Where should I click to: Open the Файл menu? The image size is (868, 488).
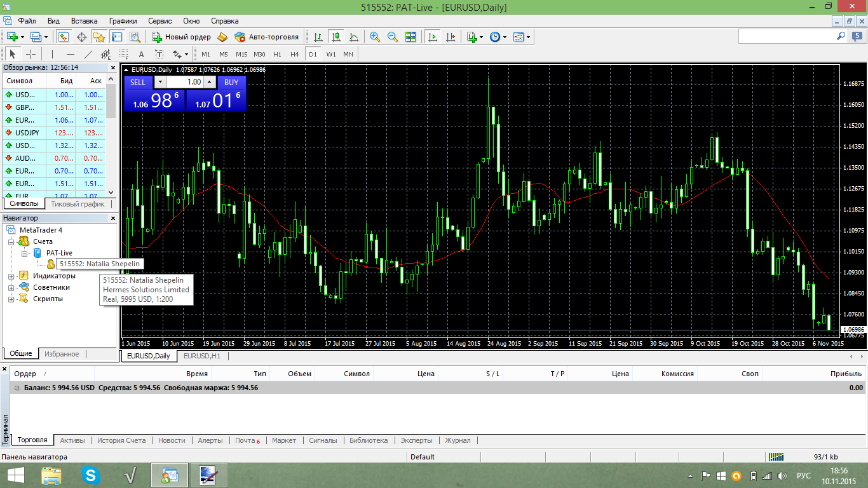[27, 20]
